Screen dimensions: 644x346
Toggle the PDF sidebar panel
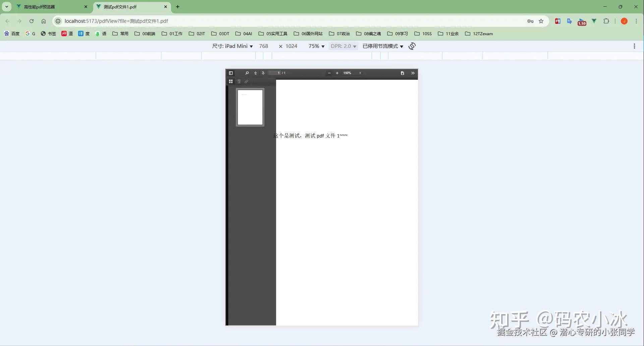[231, 73]
